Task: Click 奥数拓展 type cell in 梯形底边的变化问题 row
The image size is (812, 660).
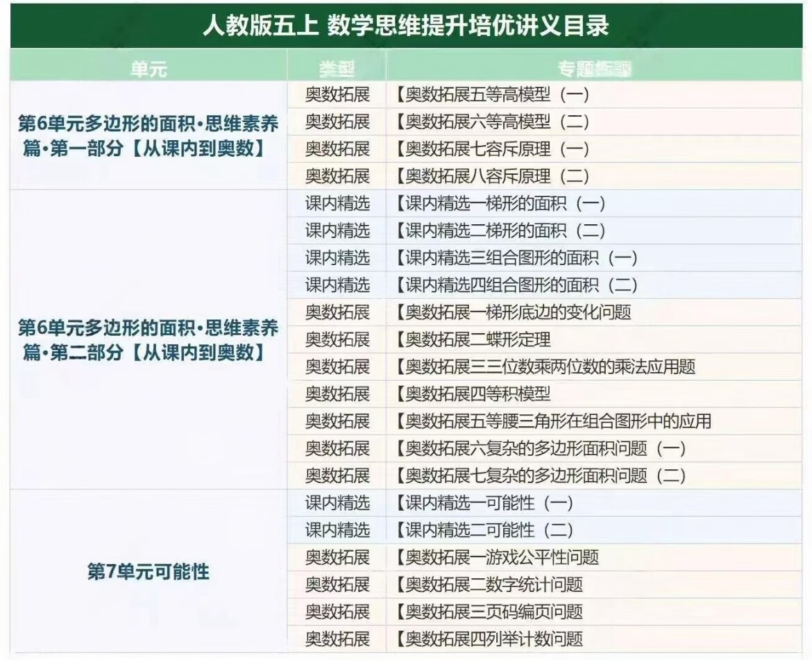Action: point(338,312)
